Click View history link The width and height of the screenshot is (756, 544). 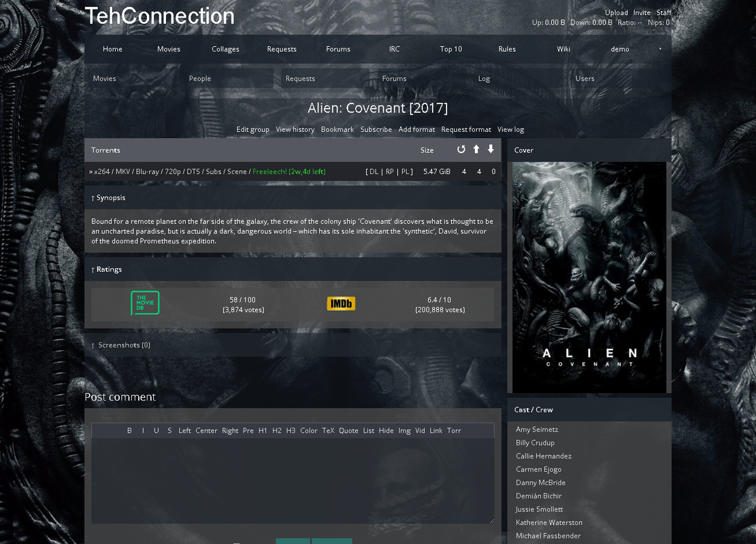pos(295,130)
